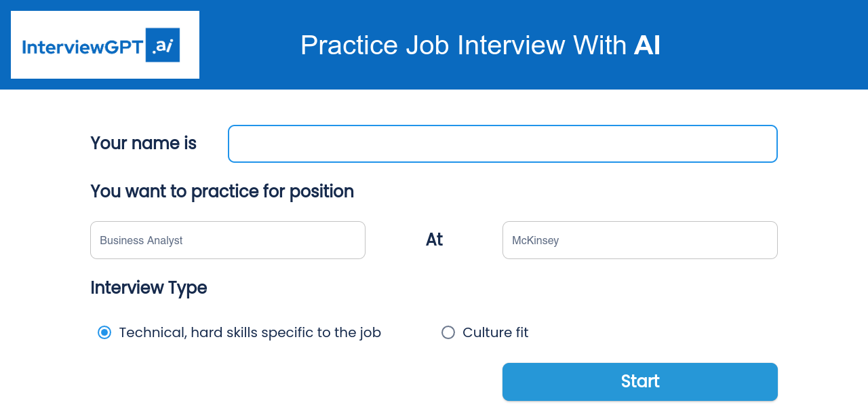Click the Business Analyst position field
The width and height of the screenshot is (868, 407).
pos(228,240)
